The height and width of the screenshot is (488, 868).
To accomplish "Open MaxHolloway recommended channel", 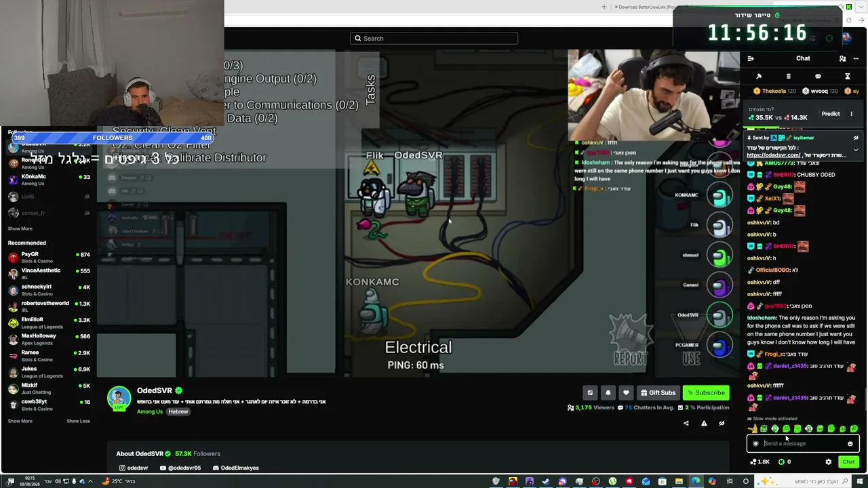I will click(x=49, y=339).
